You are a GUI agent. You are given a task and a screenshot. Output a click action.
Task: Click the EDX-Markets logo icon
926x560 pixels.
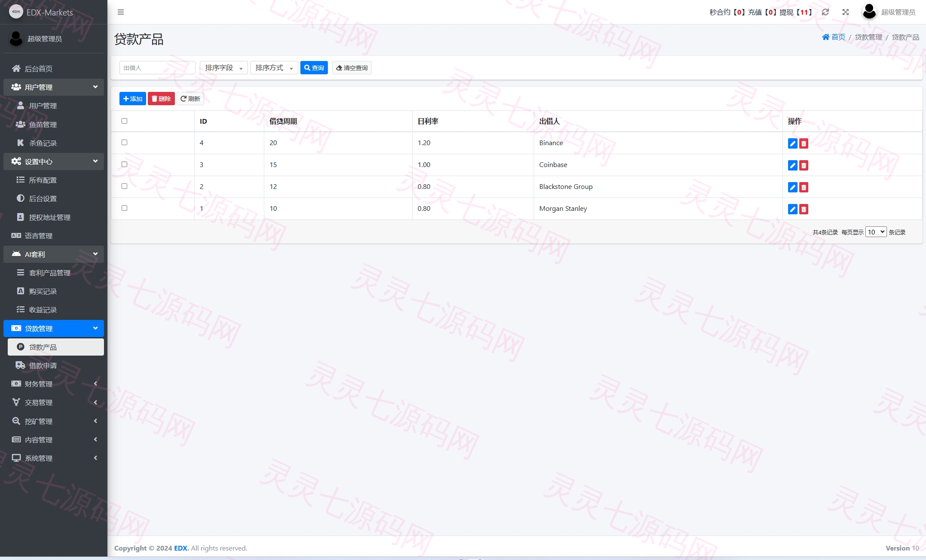tap(16, 12)
